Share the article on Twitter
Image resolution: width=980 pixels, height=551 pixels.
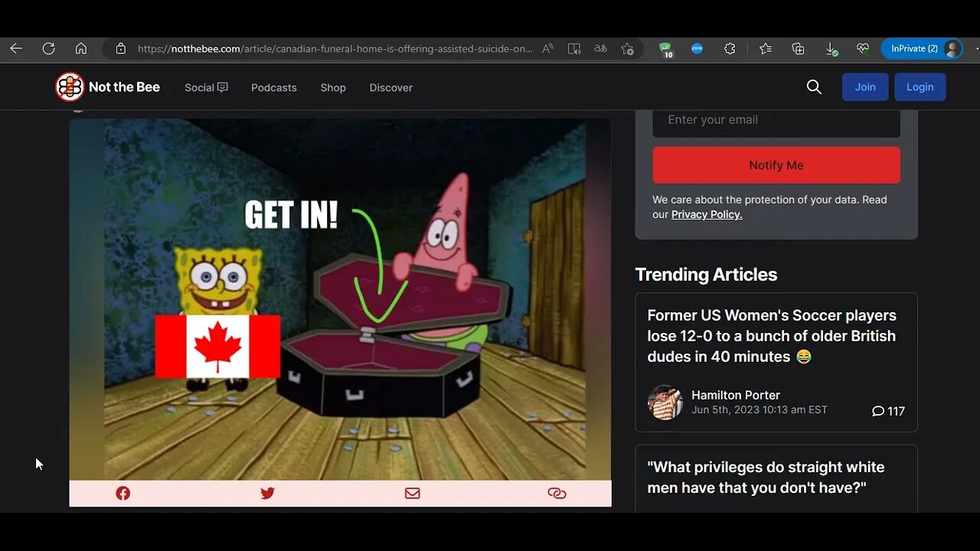click(x=267, y=494)
